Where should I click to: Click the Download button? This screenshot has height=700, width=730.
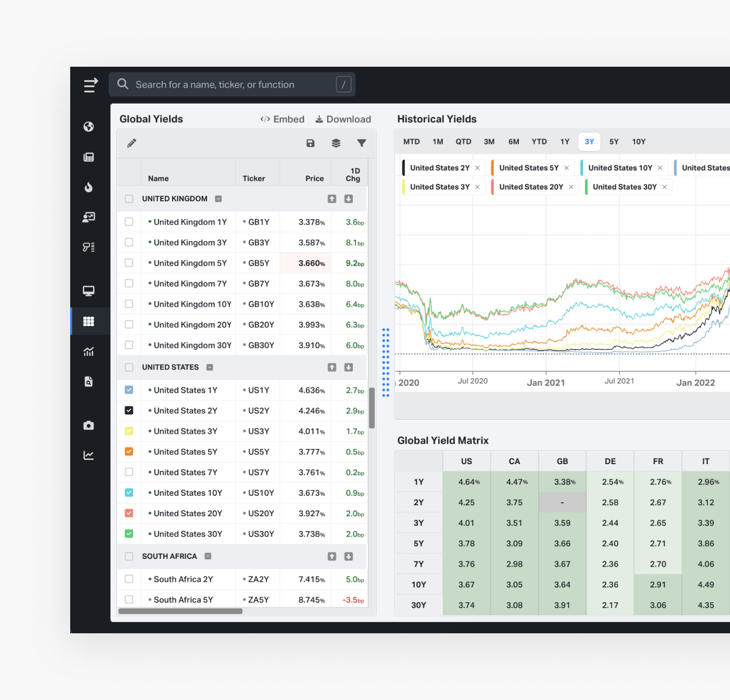pyautogui.click(x=343, y=119)
